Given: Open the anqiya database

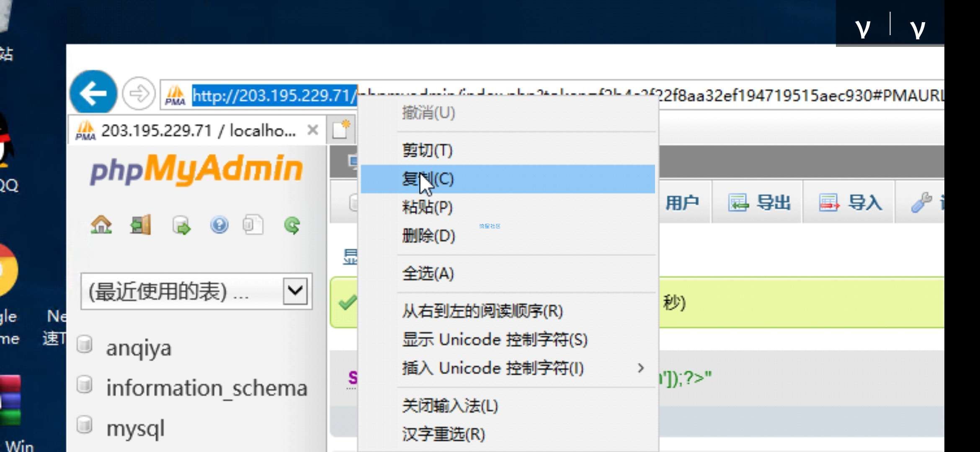Looking at the screenshot, I should pos(139,348).
